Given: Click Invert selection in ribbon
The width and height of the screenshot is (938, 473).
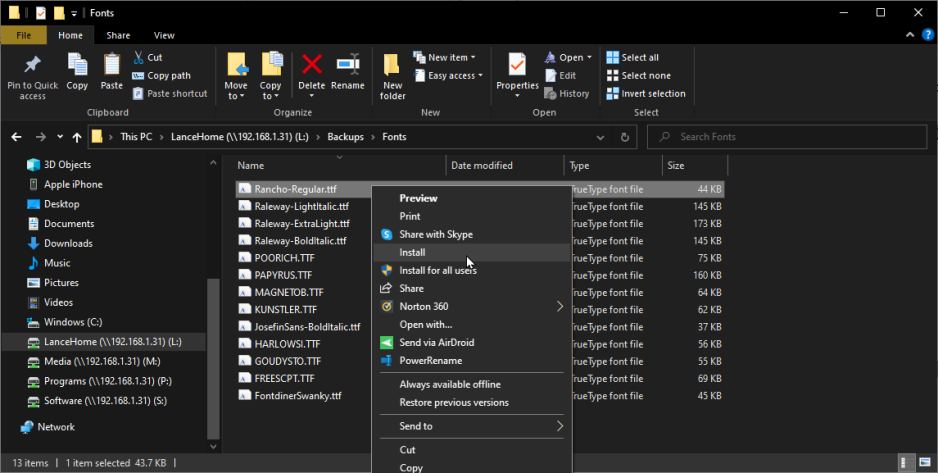Looking at the screenshot, I should pos(645,93).
